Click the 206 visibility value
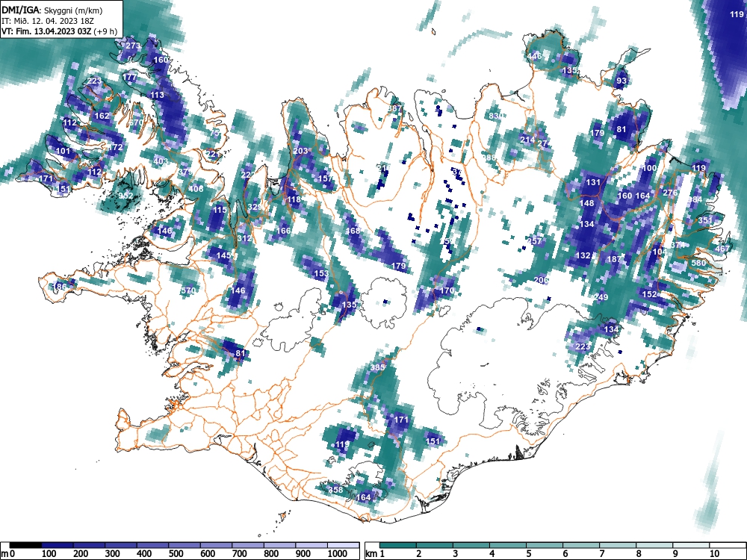This screenshot has width=747, height=560. coord(541,280)
